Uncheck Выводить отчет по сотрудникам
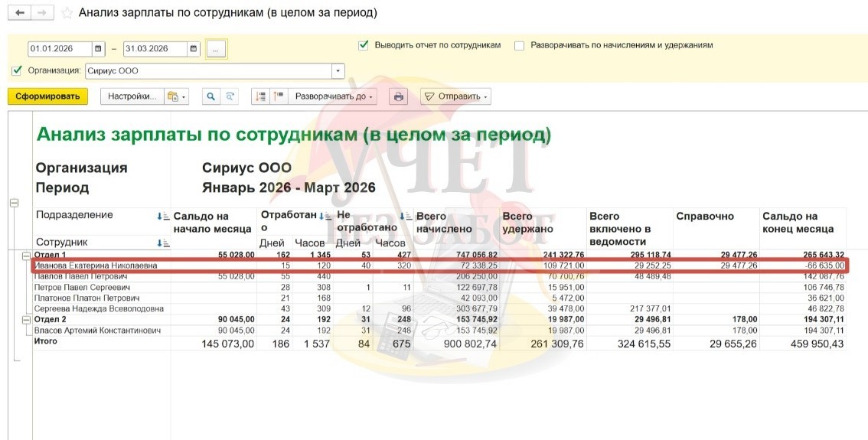Image resolution: width=868 pixels, height=440 pixels. (364, 45)
